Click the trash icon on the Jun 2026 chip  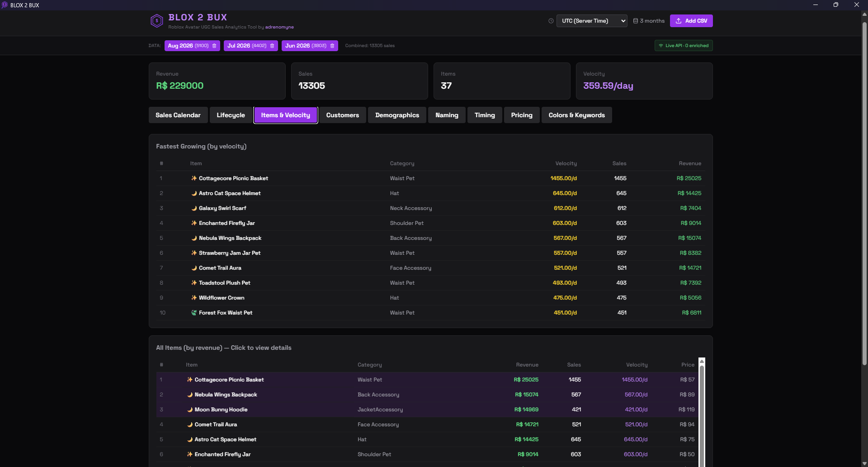[x=331, y=46]
